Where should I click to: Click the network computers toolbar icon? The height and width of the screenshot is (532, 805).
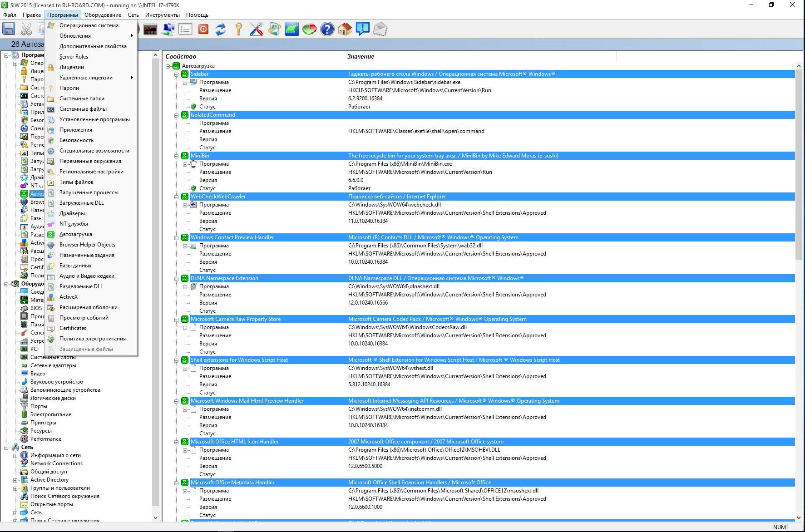click(x=168, y=30)
